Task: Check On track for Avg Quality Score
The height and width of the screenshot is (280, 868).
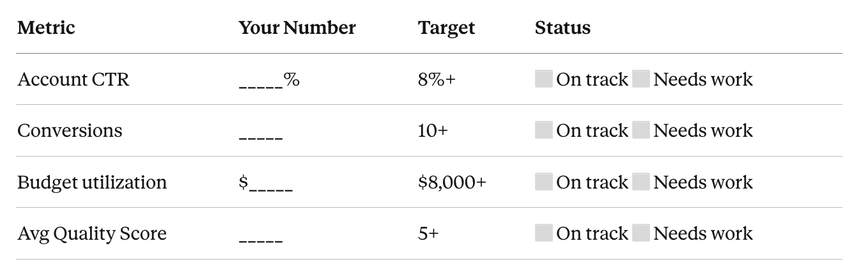Action: (544, 233)
